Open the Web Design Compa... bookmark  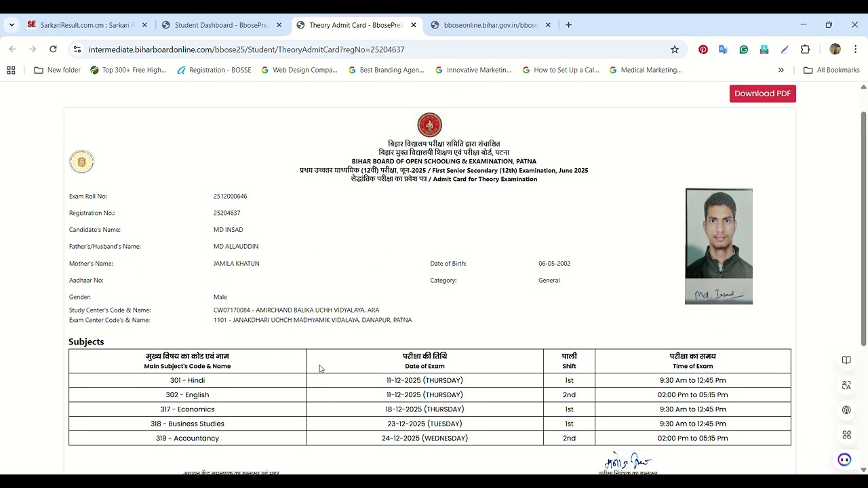coord(299,70)
